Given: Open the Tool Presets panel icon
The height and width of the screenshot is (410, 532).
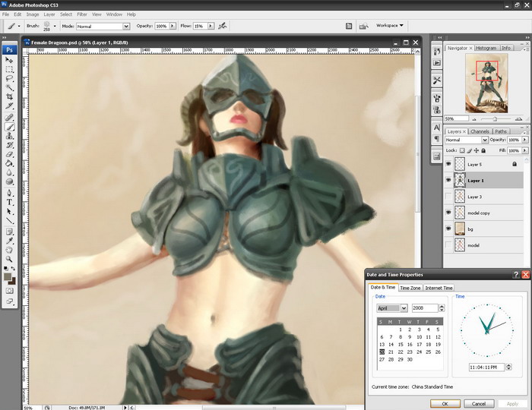Looking at the screenshot, I should point(437,80).
